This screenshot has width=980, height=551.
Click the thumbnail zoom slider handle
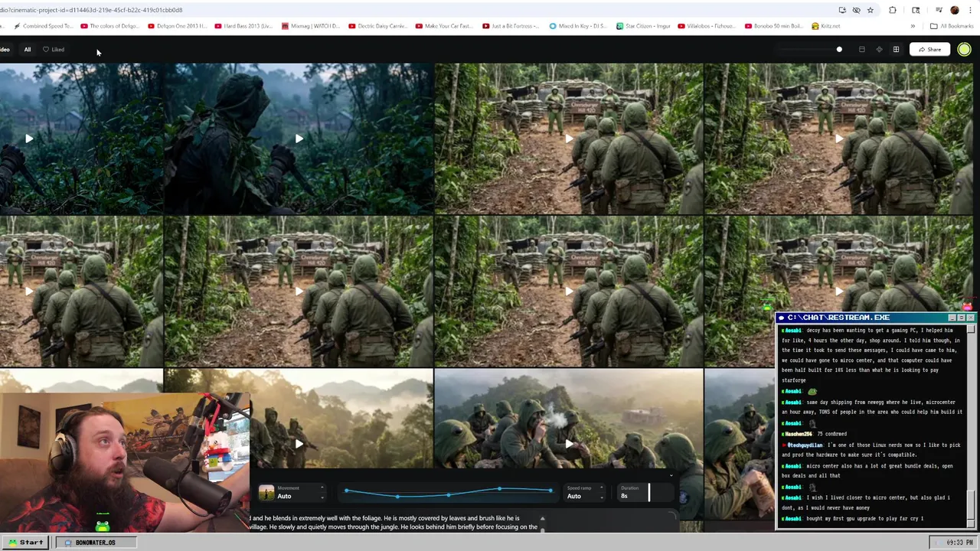[x=839, y=50]
